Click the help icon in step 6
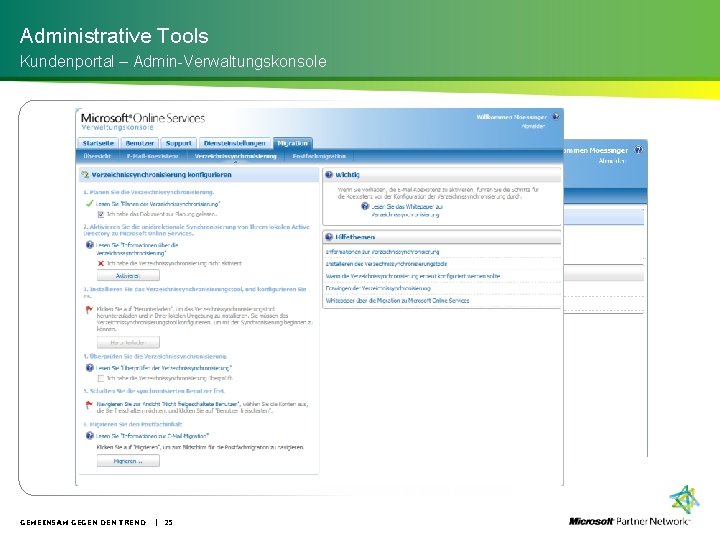This screenshot has width=720, height=540. (90, 435)
